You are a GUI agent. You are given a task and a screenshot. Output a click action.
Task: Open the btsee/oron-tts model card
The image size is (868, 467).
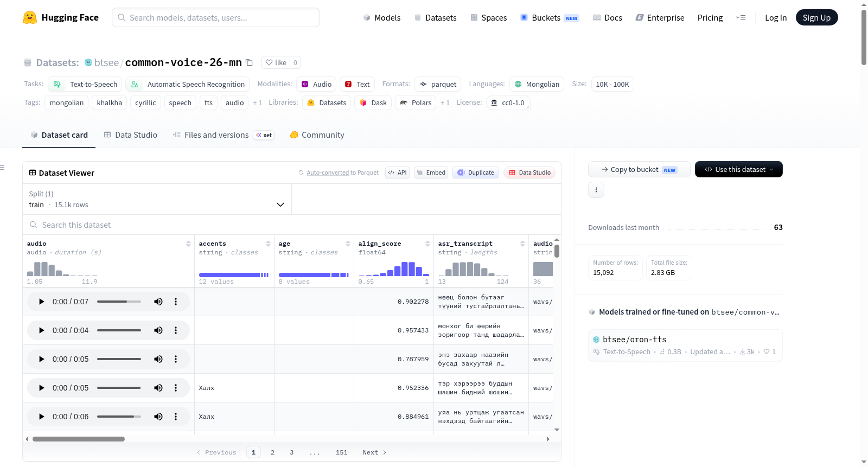685,346
